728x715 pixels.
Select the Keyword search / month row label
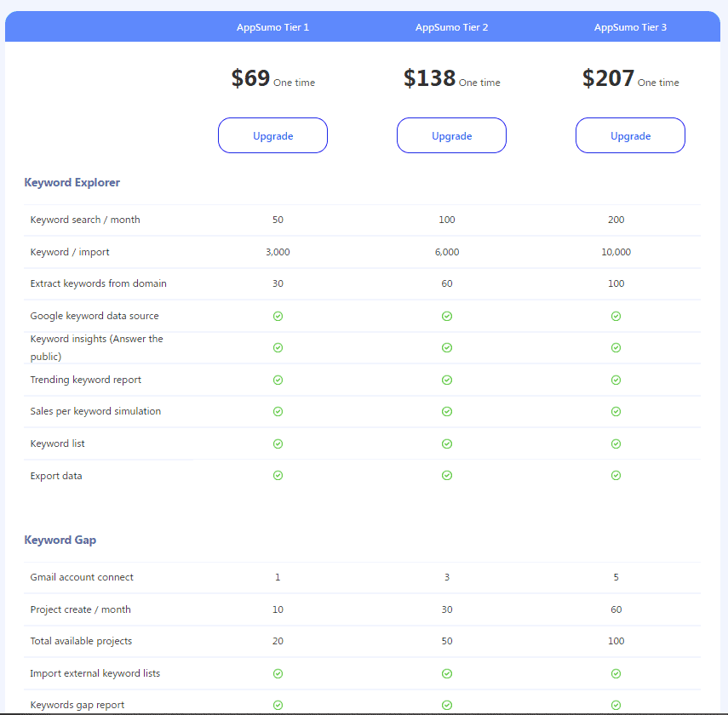(86, 219)
